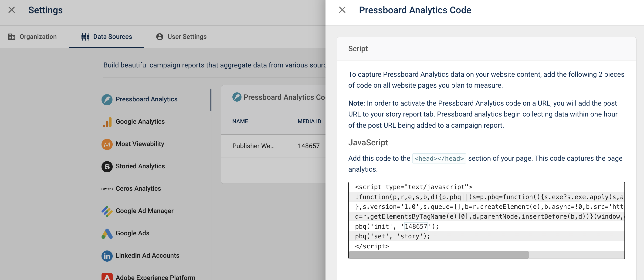
Task: Click the feather icon in Pressboard card header
Action: (x=237, y=97)
